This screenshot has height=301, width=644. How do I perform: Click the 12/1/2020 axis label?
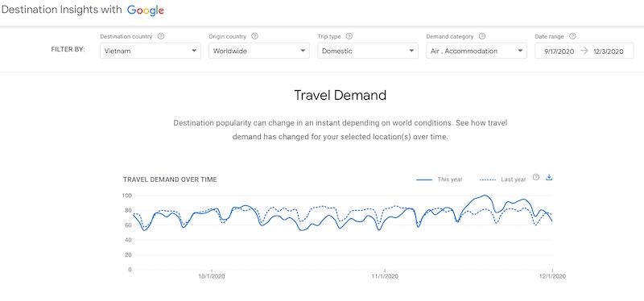coord(552,276)
